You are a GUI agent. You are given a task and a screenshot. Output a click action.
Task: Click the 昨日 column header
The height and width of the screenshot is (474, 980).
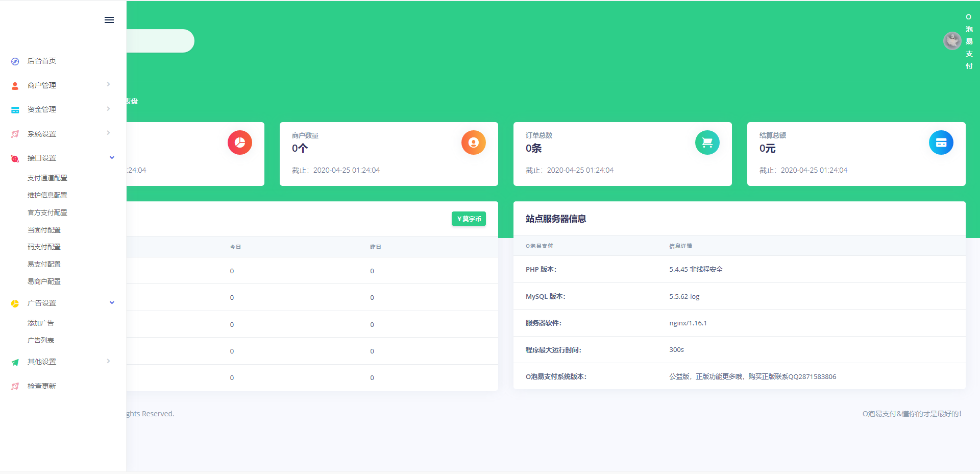click(x=376, y=247)
